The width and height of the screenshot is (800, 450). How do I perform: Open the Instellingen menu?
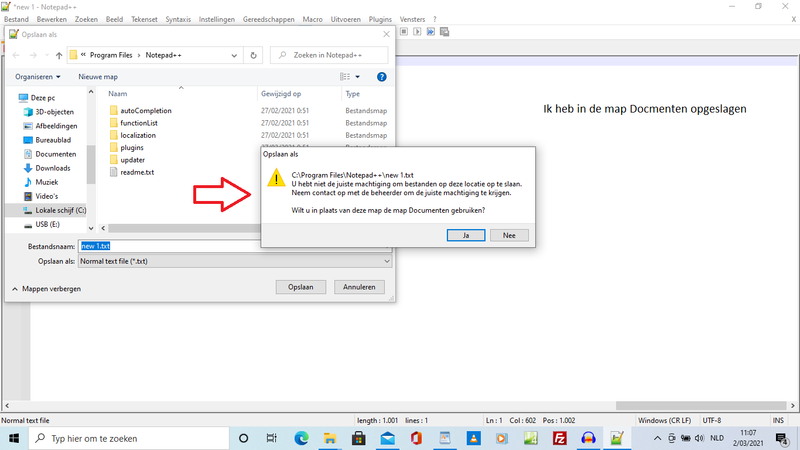[x=217, y=19]
